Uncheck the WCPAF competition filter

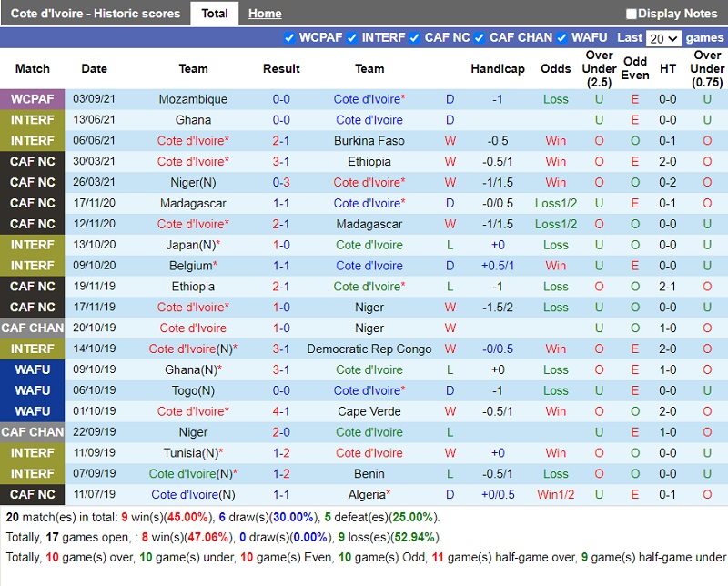[x=289, y=37]
